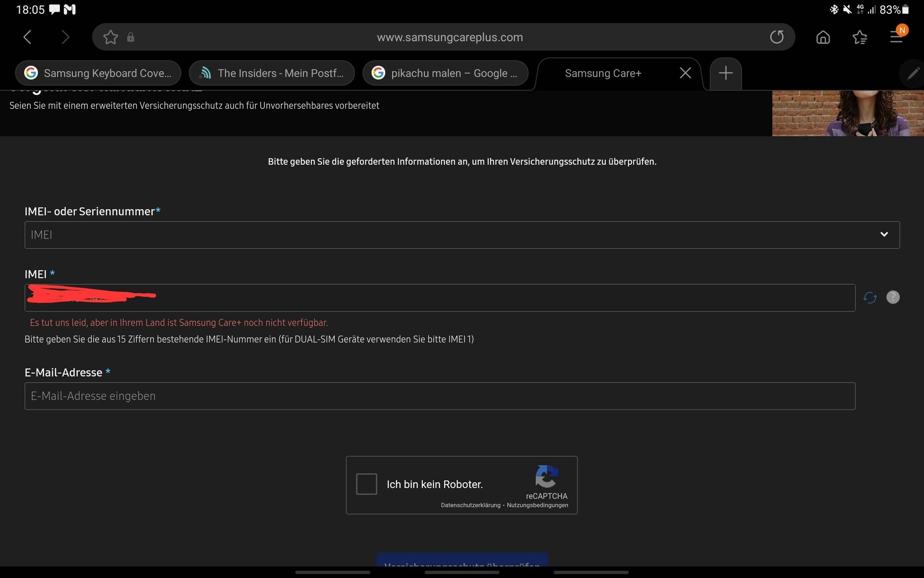The image size is (924, 578).
Task: Tap the pencil edit icon at tab bar end
Action: [913, 73]
